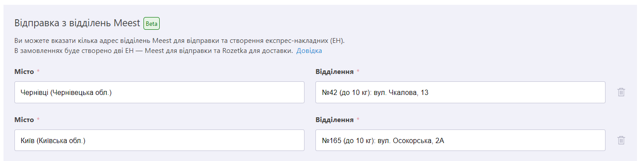Click the Відділення label above №42
This screenshot has height=161, width=644.
335,71
